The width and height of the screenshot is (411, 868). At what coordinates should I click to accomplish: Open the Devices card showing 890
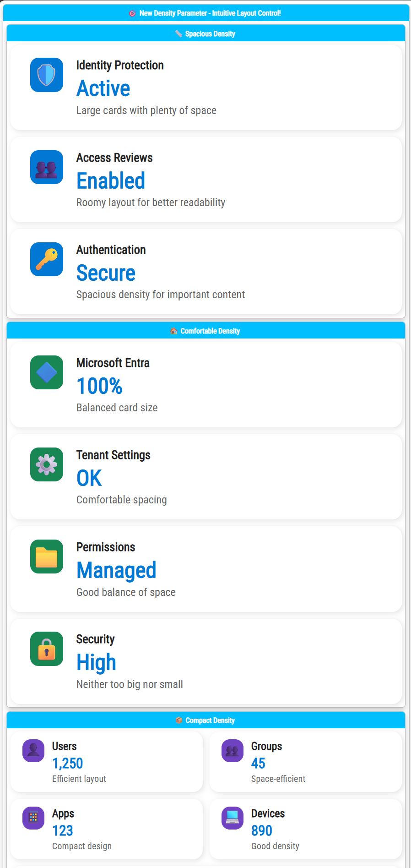click(306, 829)
